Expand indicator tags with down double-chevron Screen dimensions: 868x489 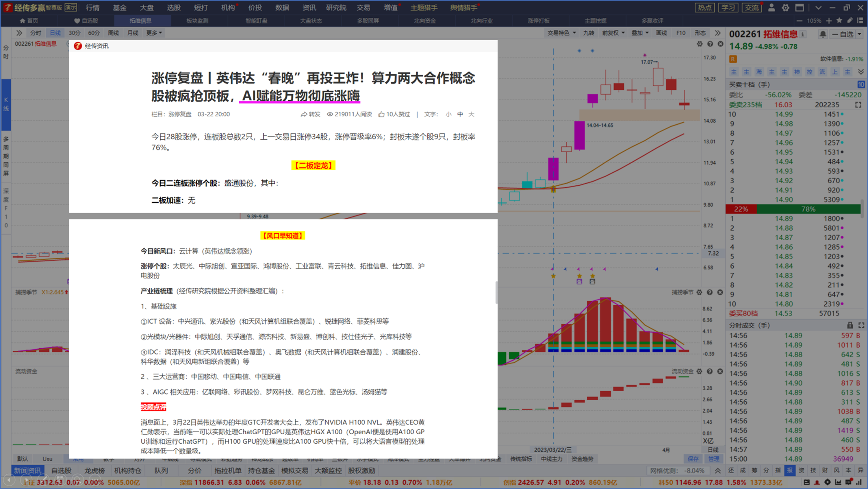(x=860, y=72)
